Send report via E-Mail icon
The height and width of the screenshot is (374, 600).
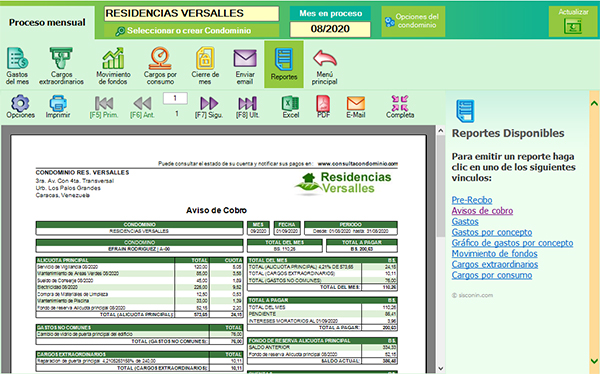[x=356, y=106]
